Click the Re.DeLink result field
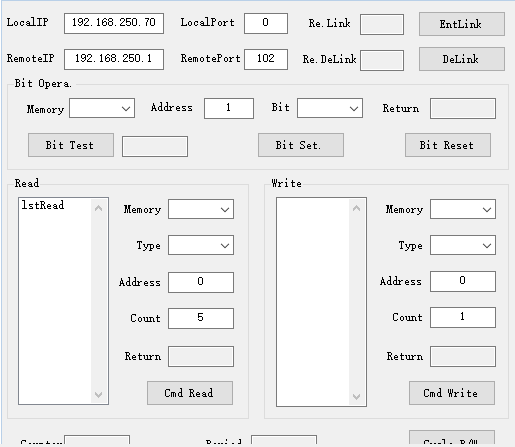Viewport: 515px width, 447px height. coord(382,60)
